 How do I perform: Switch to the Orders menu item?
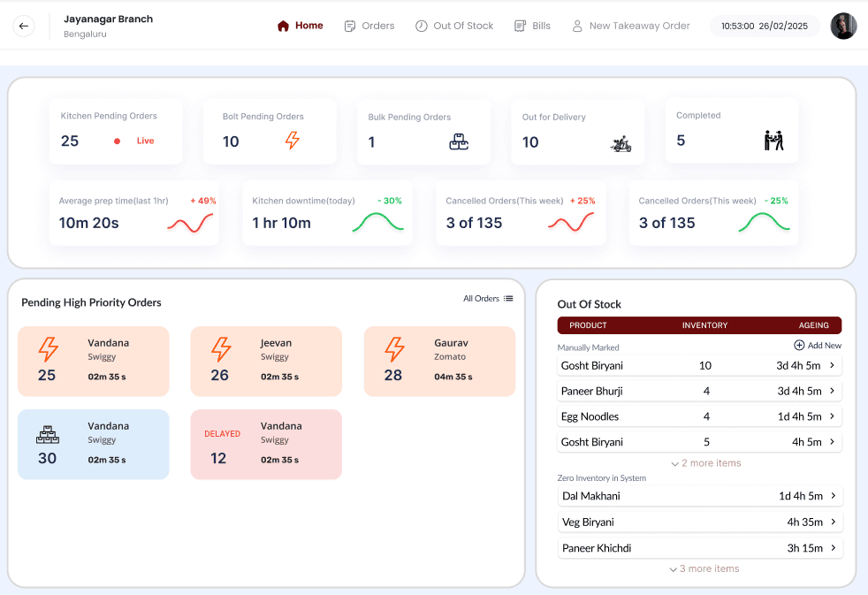point(369,26)
